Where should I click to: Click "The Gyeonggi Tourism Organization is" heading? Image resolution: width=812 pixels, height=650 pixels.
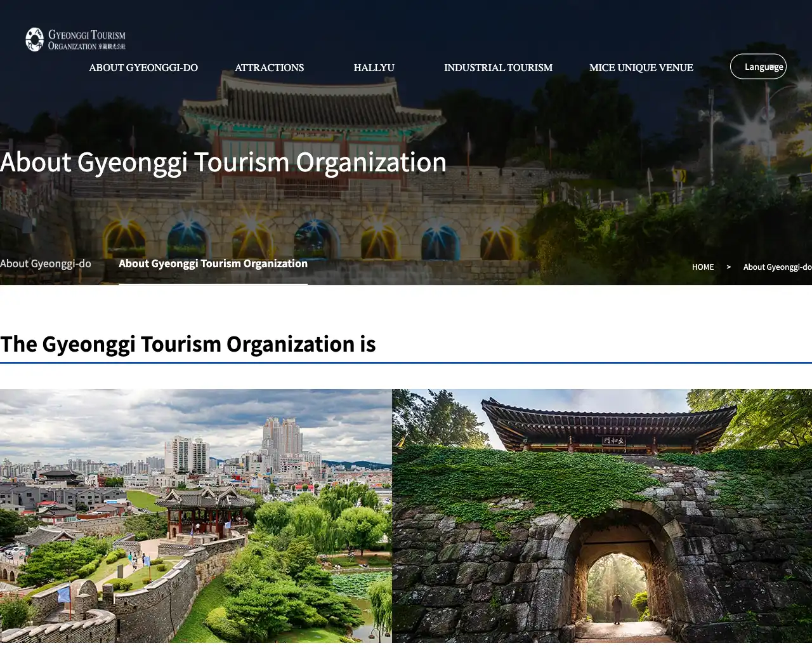pos(188,344)
